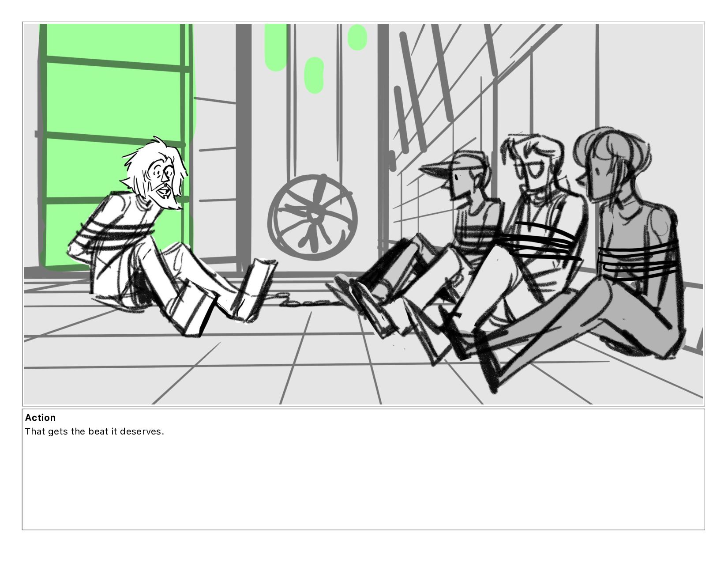
Task: Click the storyboard panel image
Action: [363, 214]
